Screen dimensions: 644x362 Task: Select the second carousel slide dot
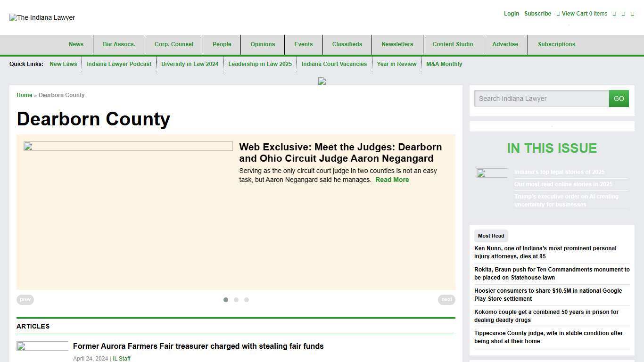236,300
